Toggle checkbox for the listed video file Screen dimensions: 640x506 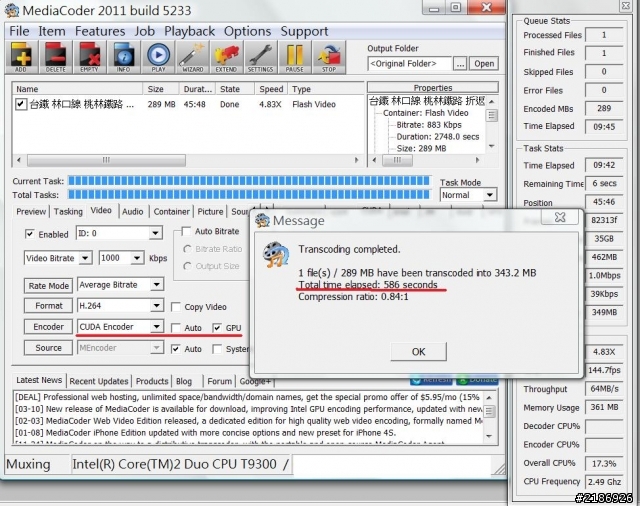click(20, 104)
